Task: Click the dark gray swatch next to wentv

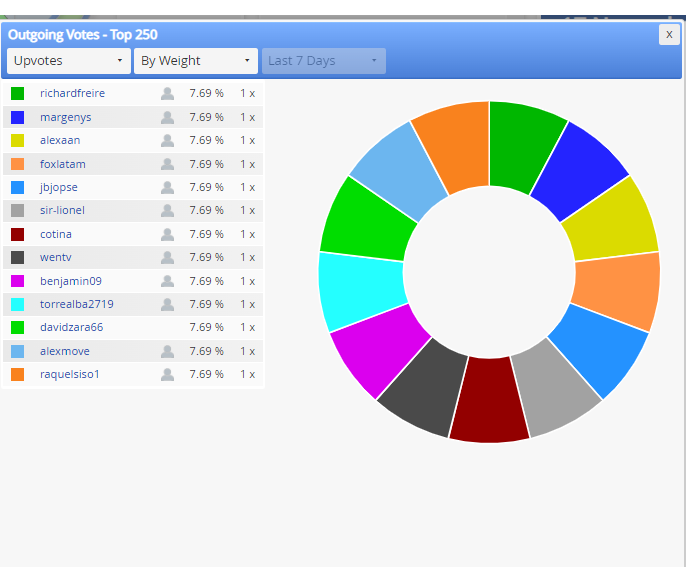Action: (x=18, y=257)
